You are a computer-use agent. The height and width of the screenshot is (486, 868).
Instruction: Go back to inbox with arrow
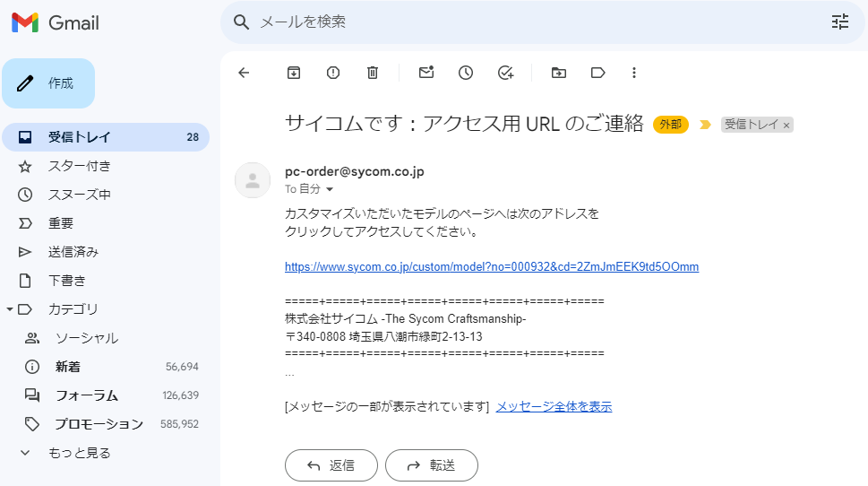click(x=244, y=73)
